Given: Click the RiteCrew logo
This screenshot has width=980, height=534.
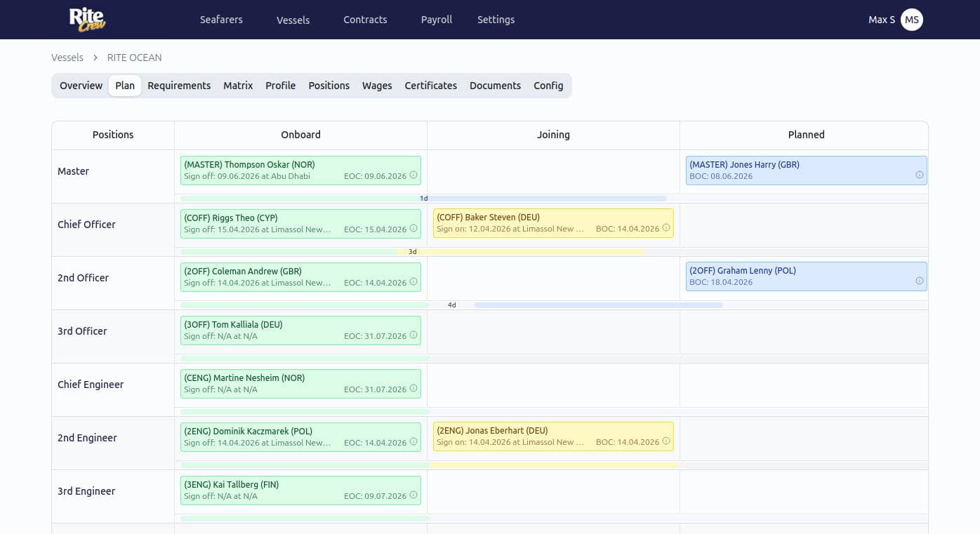Looking at the screenshot, I should coord(87,19).
